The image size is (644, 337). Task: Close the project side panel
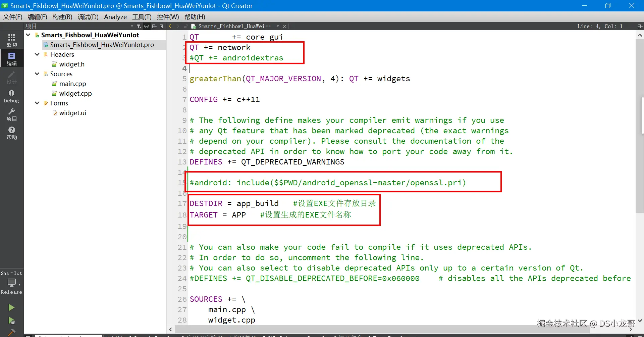162,26
